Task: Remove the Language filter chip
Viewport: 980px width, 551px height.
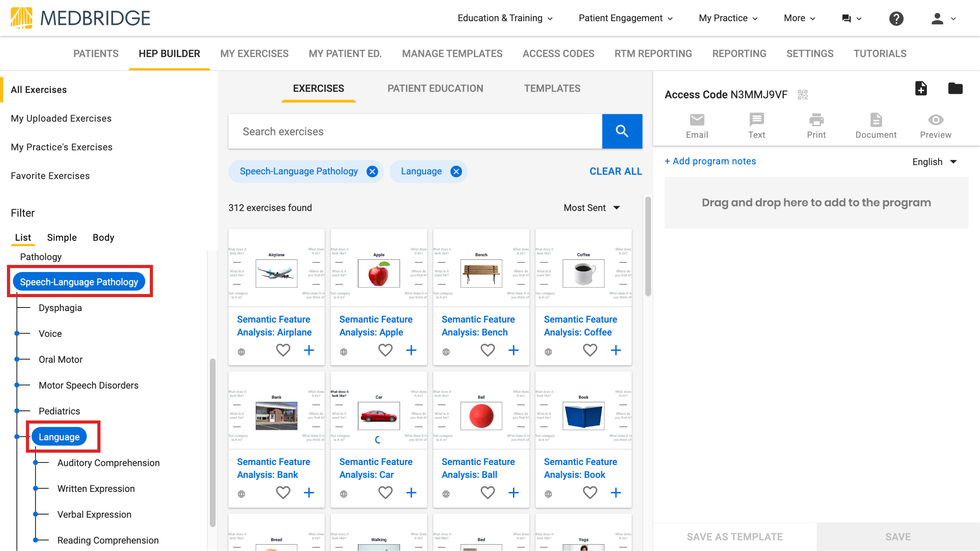Action: 456,172
